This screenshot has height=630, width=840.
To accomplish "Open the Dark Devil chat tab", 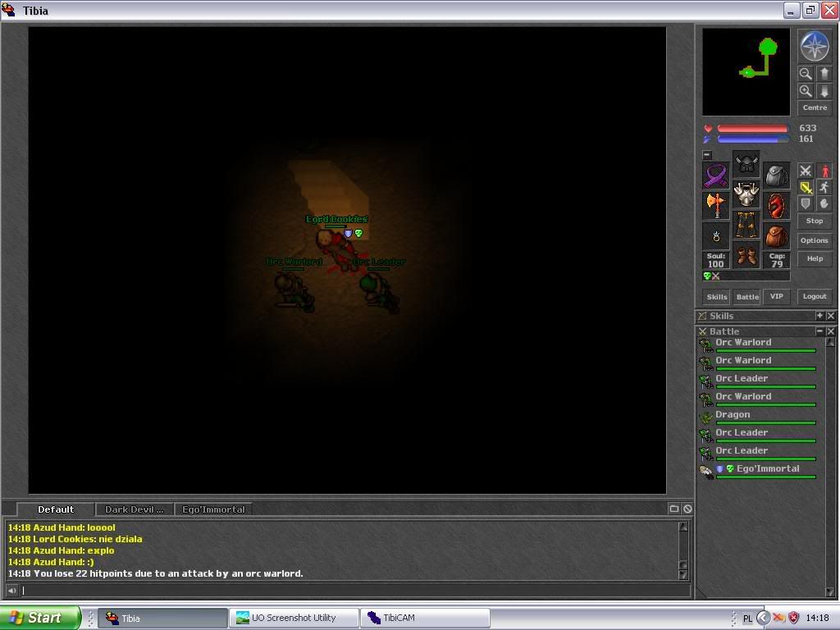I will point(135,509).
